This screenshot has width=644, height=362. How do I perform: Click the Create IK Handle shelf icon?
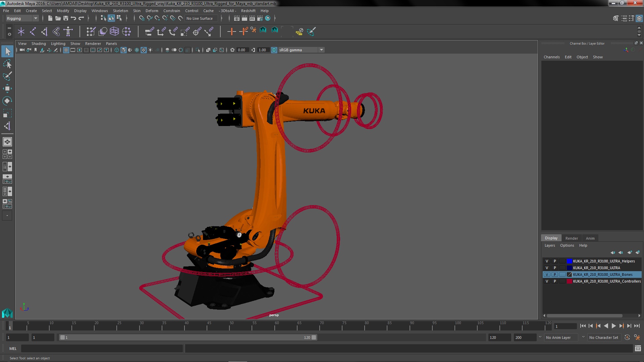pos(45,32)
